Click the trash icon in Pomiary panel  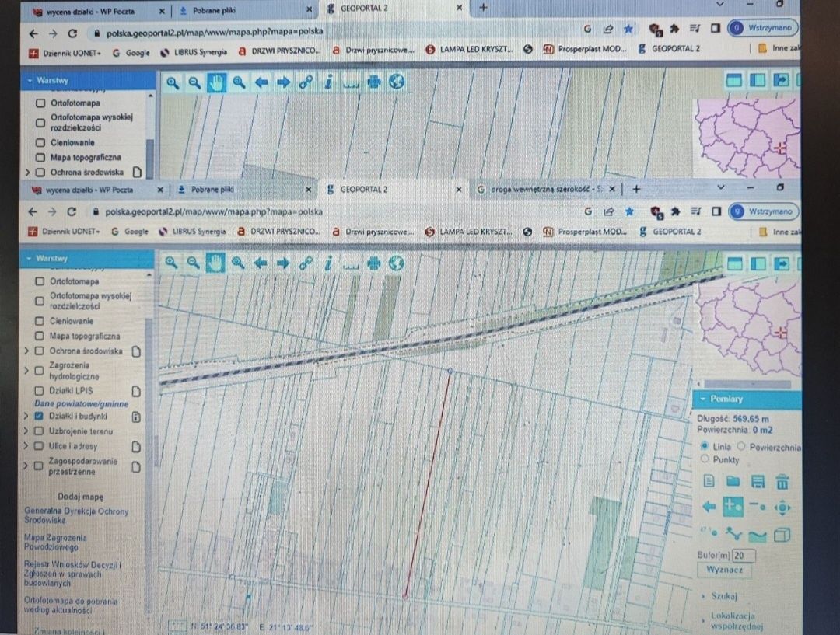(782, 481)
